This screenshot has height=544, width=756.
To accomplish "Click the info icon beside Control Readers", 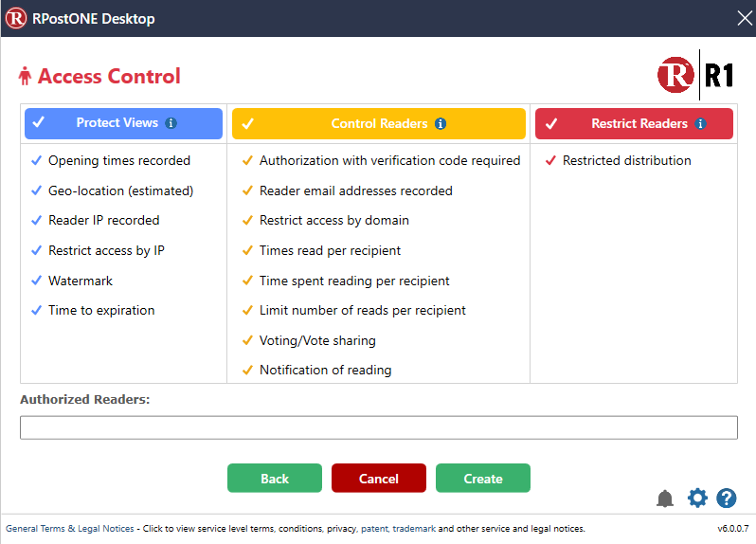I will 441,124.
